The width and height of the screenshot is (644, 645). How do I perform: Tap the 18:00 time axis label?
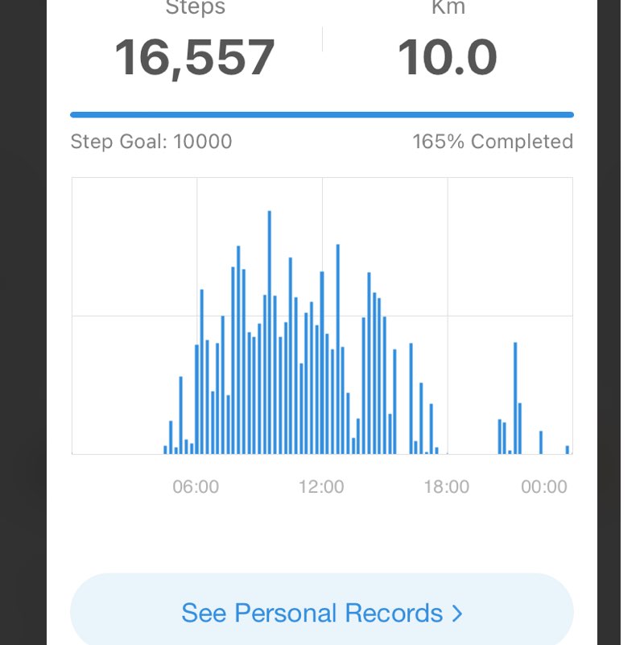coord(447,487)
